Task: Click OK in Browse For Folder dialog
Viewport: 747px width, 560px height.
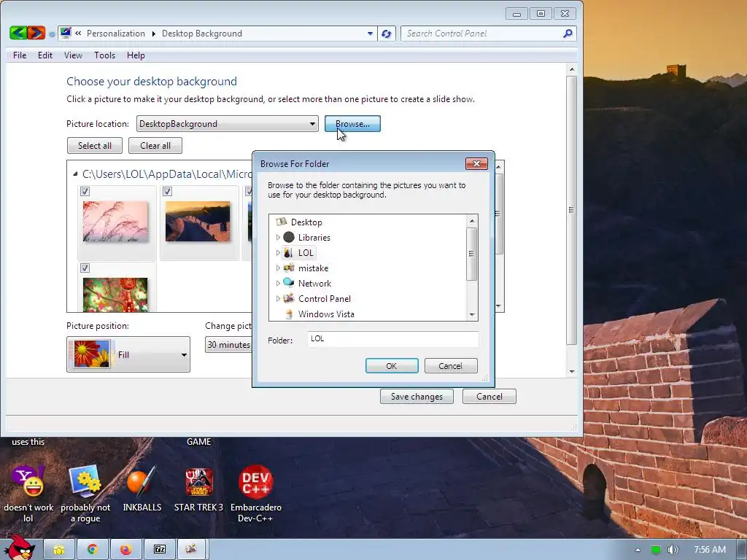Action: [392, 366]
